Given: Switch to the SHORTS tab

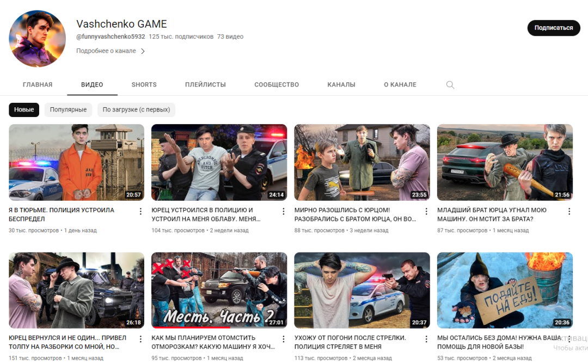Looking at the screenshot, I should [x=144, y=85].
